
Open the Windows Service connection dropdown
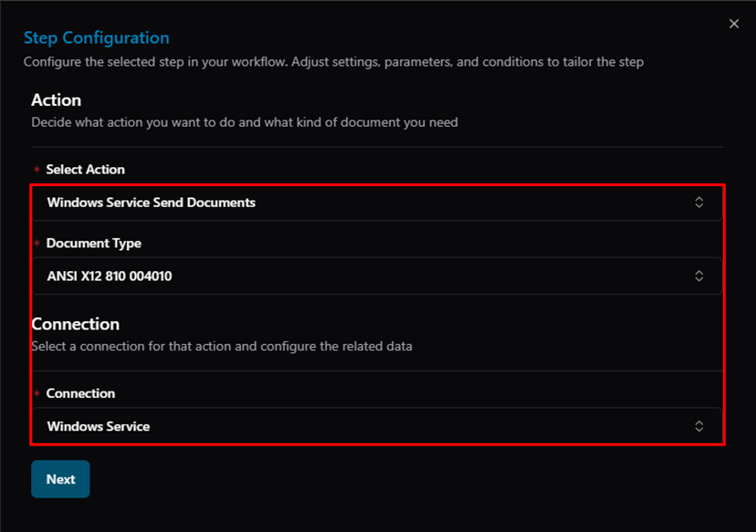coord(376,426)
